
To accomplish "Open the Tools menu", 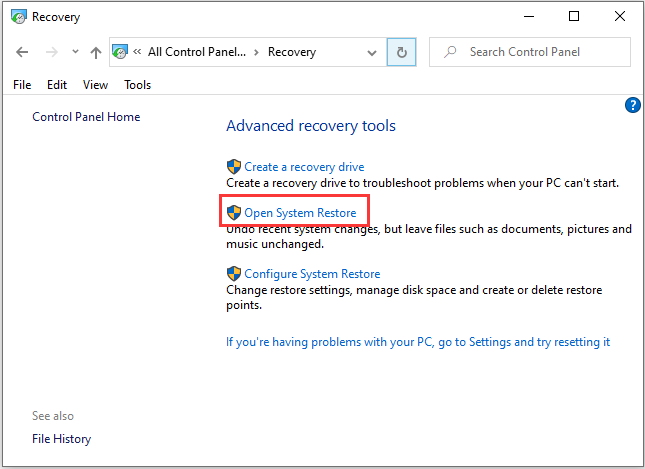I will click(137, 85).
